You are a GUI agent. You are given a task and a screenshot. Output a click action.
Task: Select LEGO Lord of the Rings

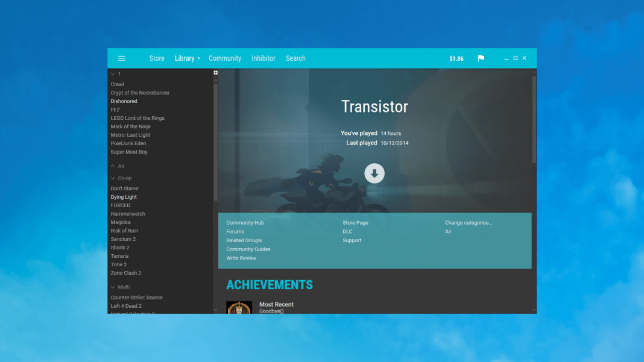(137, 118)
